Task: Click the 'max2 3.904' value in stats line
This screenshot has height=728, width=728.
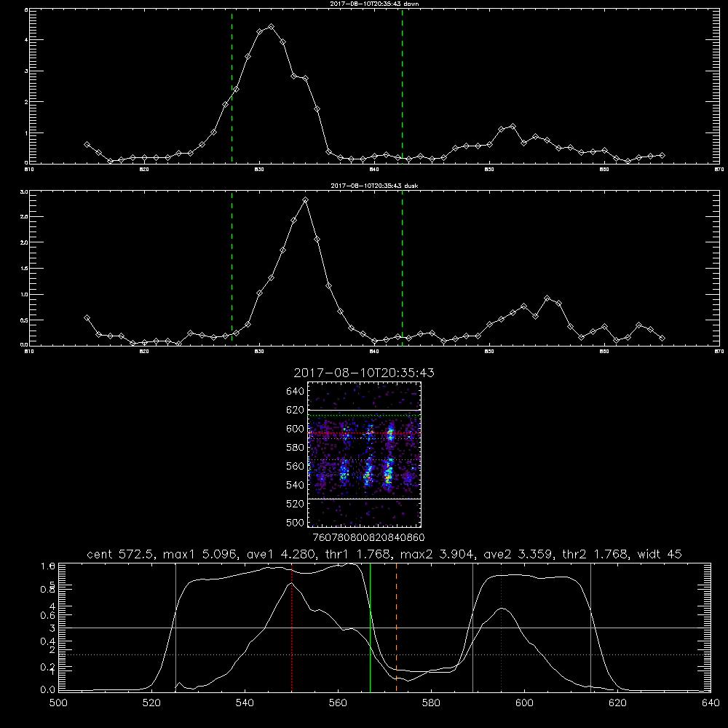Action: point(438,554)
